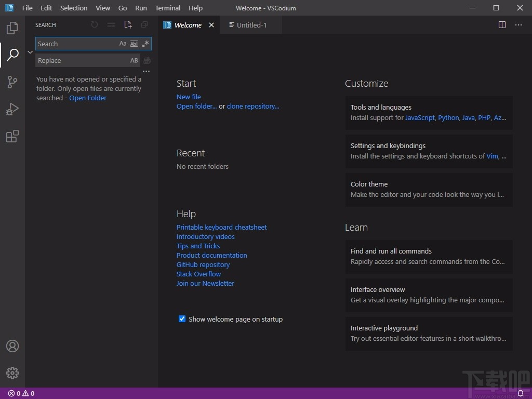The height and width of the screenshot is (399, 532).
Task: Click inside the Search input field
Action: click(x=73, y=44)
